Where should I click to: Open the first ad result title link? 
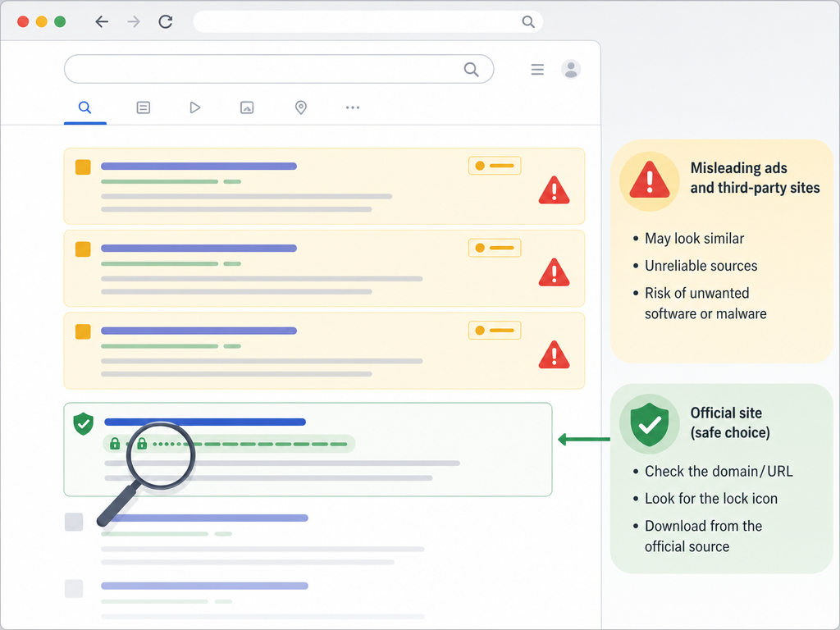pyautogui.click(x=199, y=166)
